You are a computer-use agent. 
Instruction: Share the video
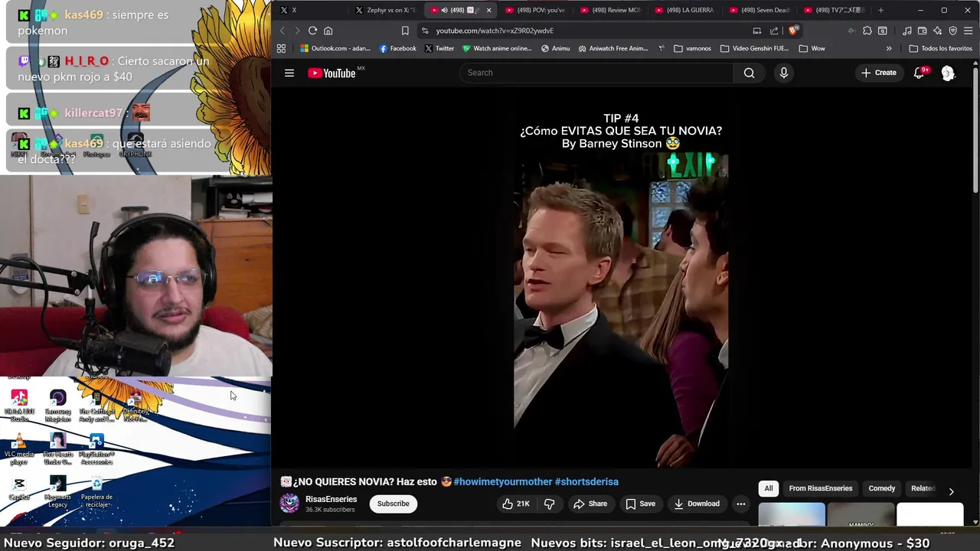pyautogui.click(x=590, y=504)
